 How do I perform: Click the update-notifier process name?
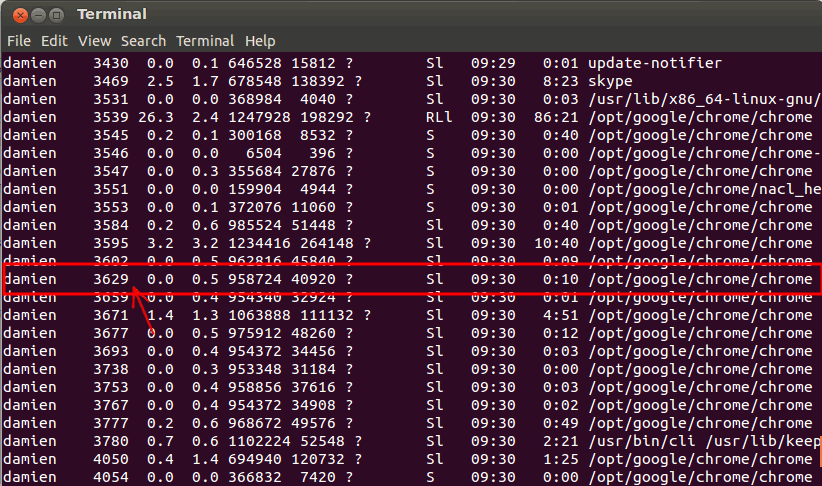click(654, 63)
